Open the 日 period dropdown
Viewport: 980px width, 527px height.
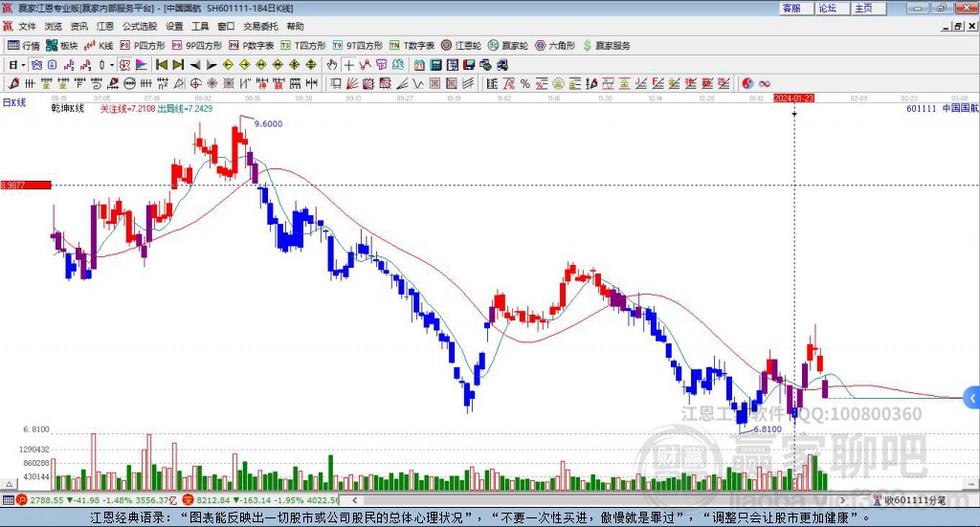(16, 65)
